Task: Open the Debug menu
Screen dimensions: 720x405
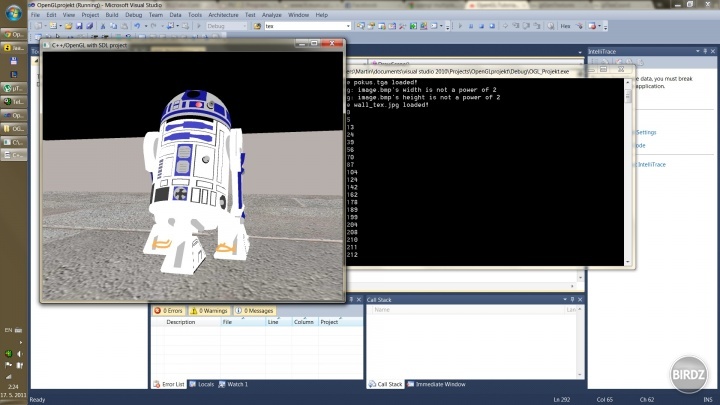Action: coord(134,15)
